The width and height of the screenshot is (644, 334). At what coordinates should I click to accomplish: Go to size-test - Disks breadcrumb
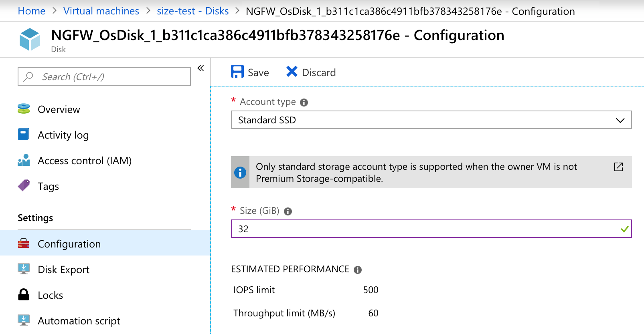193,11
